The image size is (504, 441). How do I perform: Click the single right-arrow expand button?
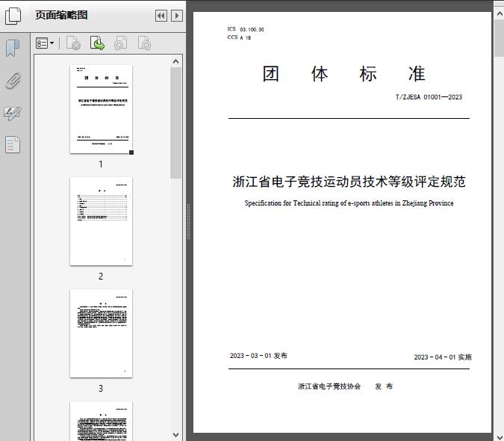point(177,16)
